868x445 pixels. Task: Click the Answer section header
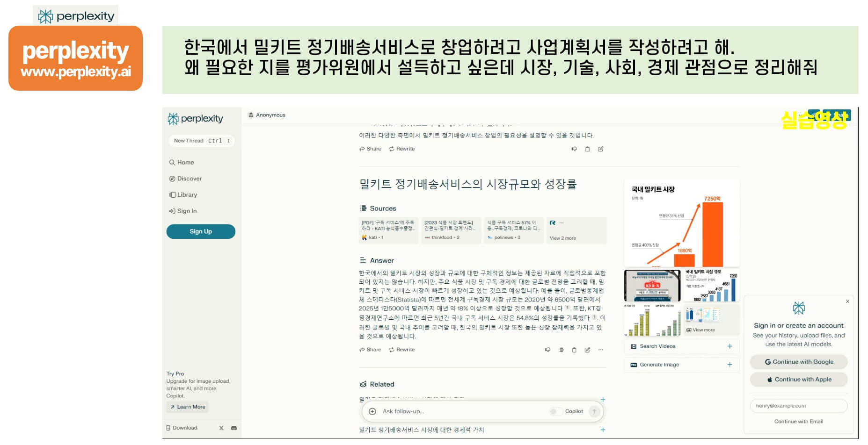point(377,260)
